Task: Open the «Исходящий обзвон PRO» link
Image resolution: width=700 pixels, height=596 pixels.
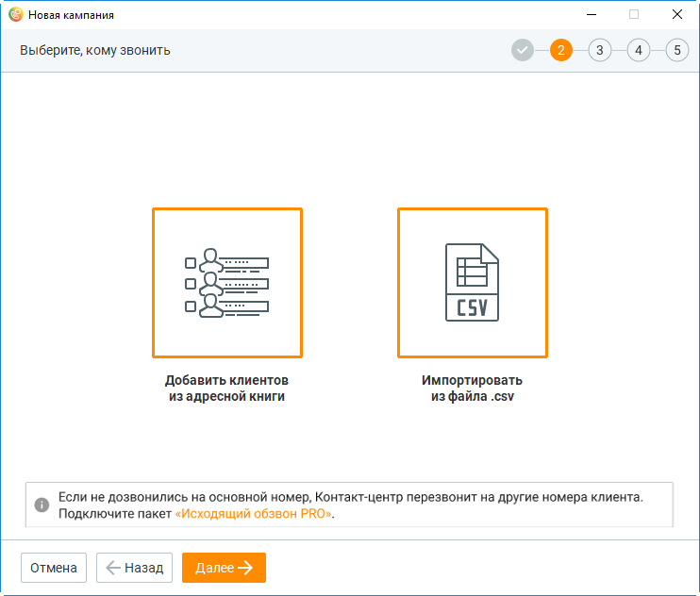Action: click(x=253, y=513)
